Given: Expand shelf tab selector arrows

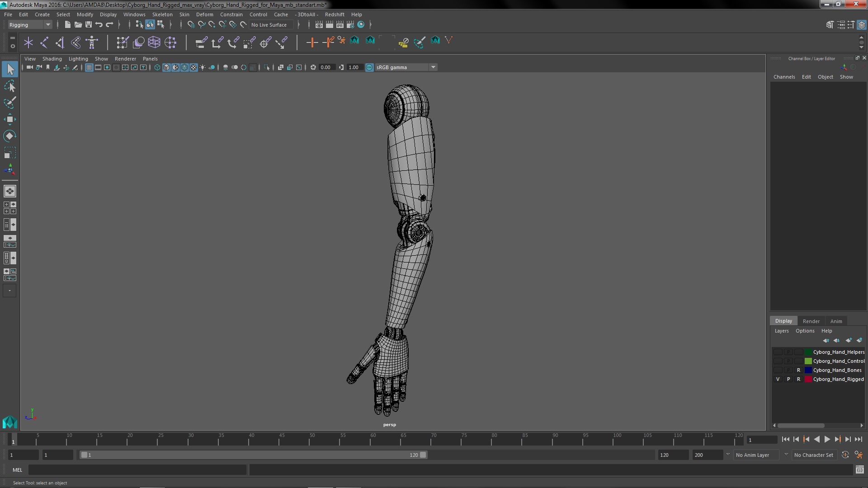Looking at the screenshot, I should pyautogui.click(x=12, y=38).
